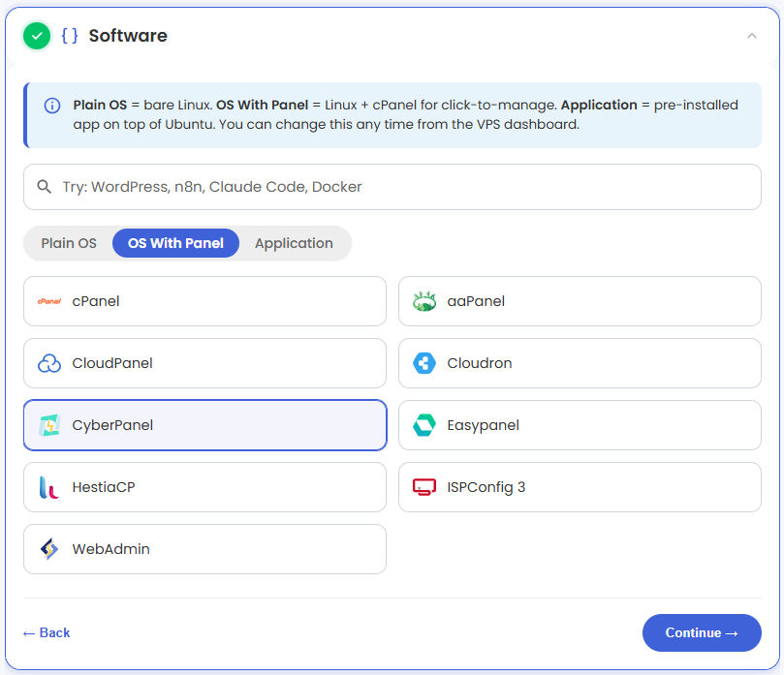Choose the ISPConfig 3 option card

[x=580, y=487]
